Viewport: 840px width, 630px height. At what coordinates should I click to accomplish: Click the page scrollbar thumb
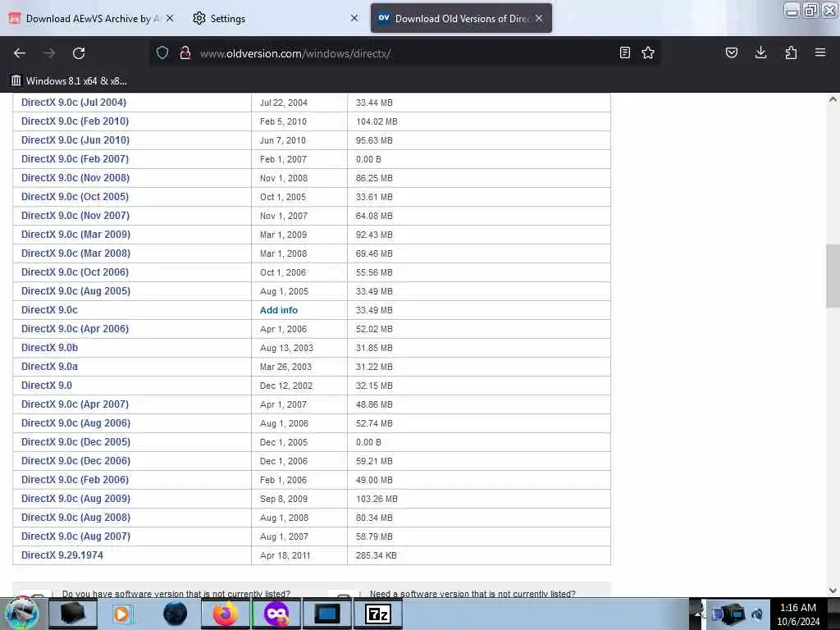(x=833, y=276)
